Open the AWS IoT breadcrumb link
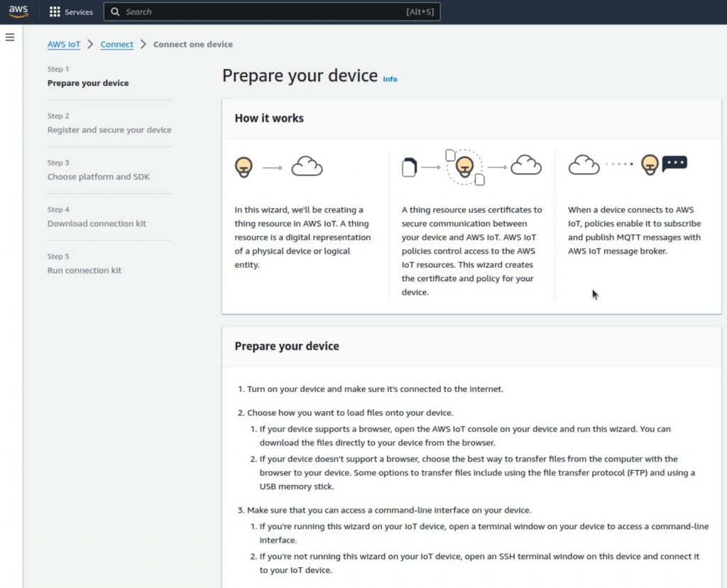This screenshot has height=588, width=727. pos(64,44)
